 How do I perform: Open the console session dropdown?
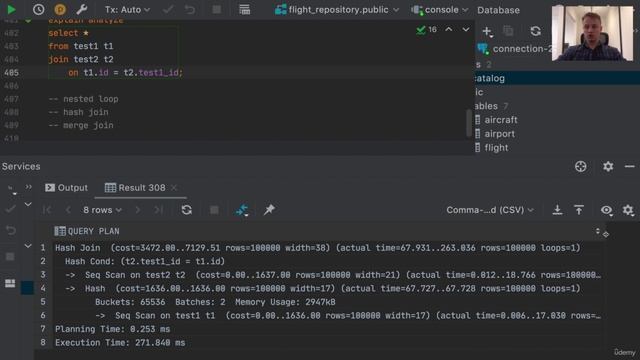[x=440, y=9]
